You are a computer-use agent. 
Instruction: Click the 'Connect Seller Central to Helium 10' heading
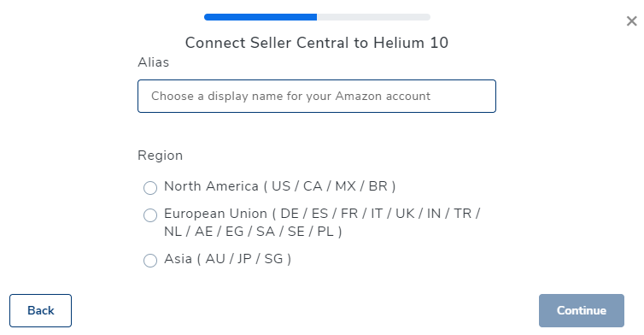[x=317, y=43]
